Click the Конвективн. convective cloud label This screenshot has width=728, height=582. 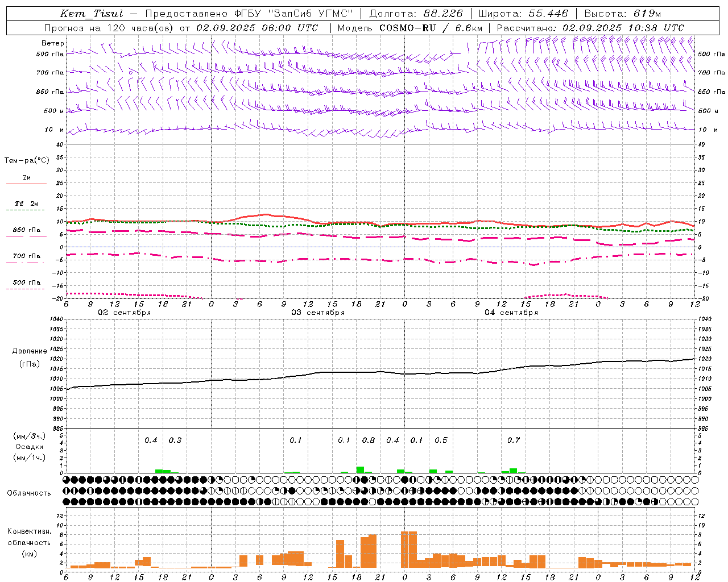click(x=29, y=531)
